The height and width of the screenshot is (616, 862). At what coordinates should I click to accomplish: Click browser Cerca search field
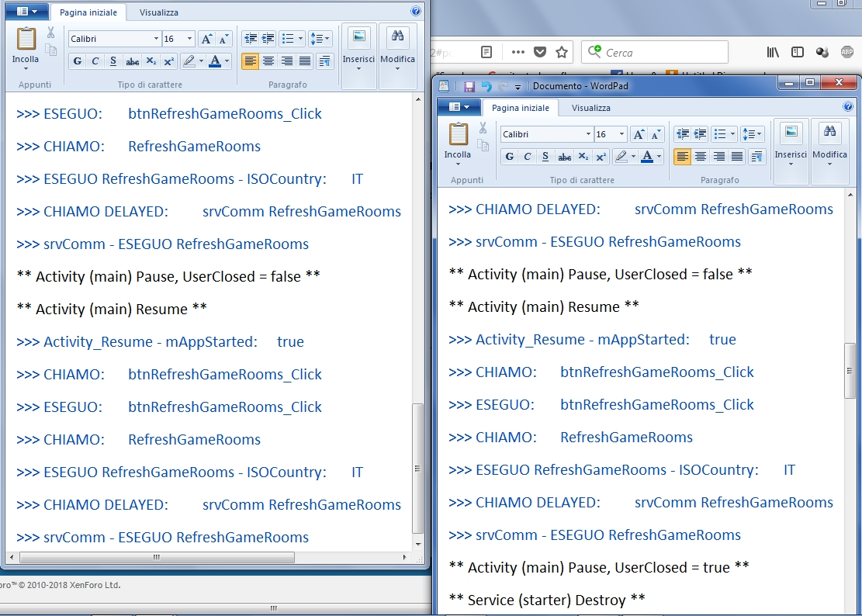coord(655,52)
